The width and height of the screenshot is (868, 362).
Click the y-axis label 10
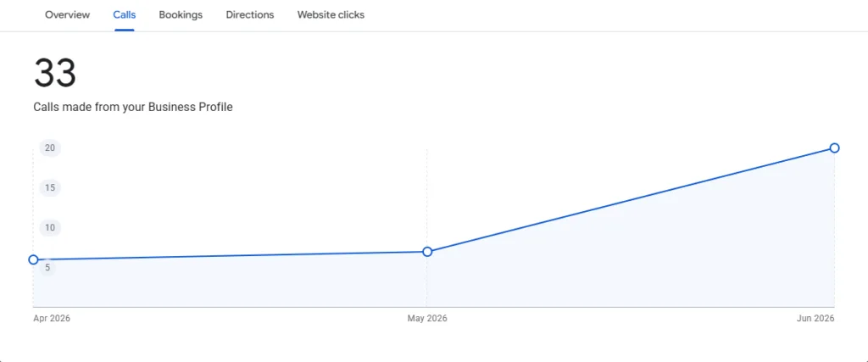coord(50,227)
